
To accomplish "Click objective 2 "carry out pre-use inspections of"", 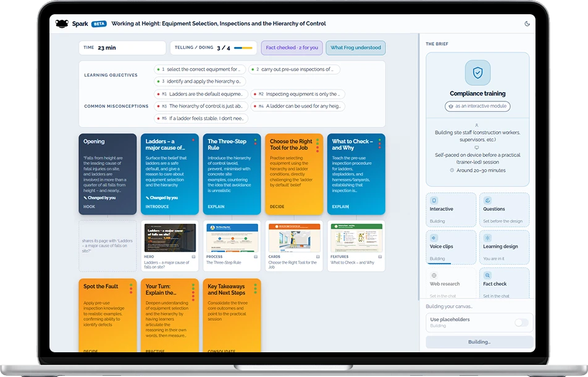I will point(295,69).
